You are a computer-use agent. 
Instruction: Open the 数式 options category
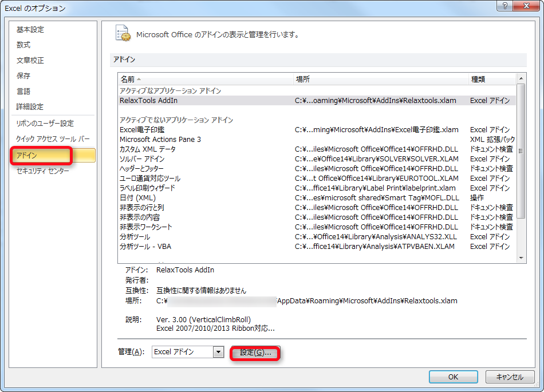23,45
